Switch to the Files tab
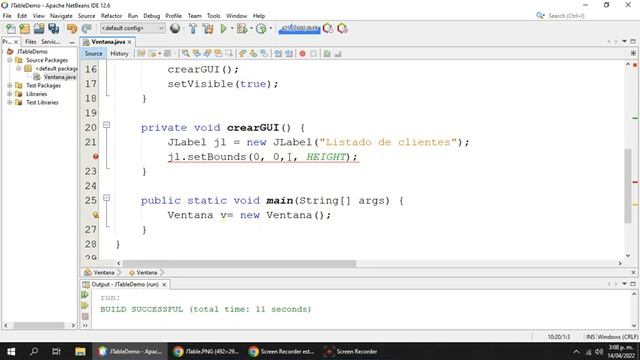This screenshot has height=360, width=640. click(x=31, y=42)
